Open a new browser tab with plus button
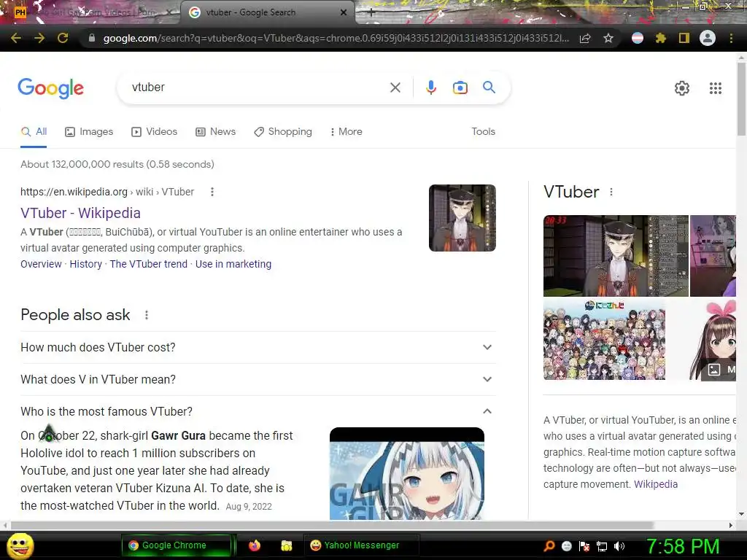 pos(371,13)
